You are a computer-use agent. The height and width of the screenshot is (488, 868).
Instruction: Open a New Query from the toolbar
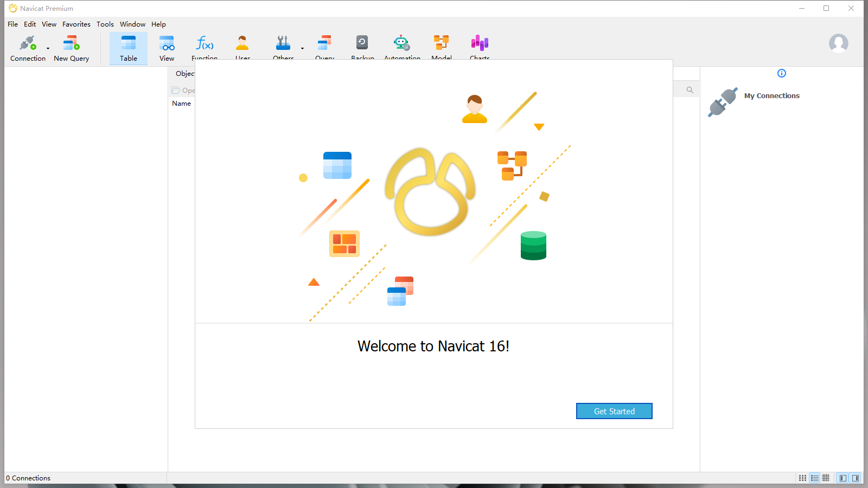coord(71,49)
